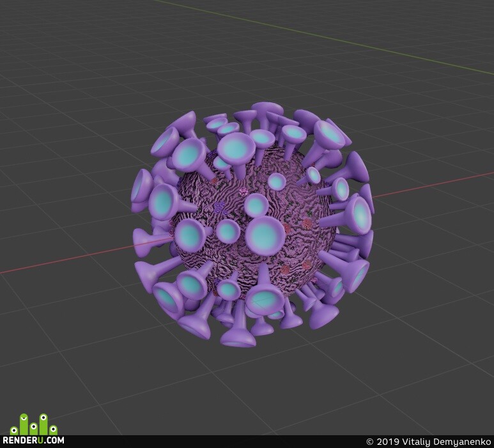Screen dimensions: 494x448
Task: Select the teal spike cap directly above largest cap
Action: click(256, 205)
